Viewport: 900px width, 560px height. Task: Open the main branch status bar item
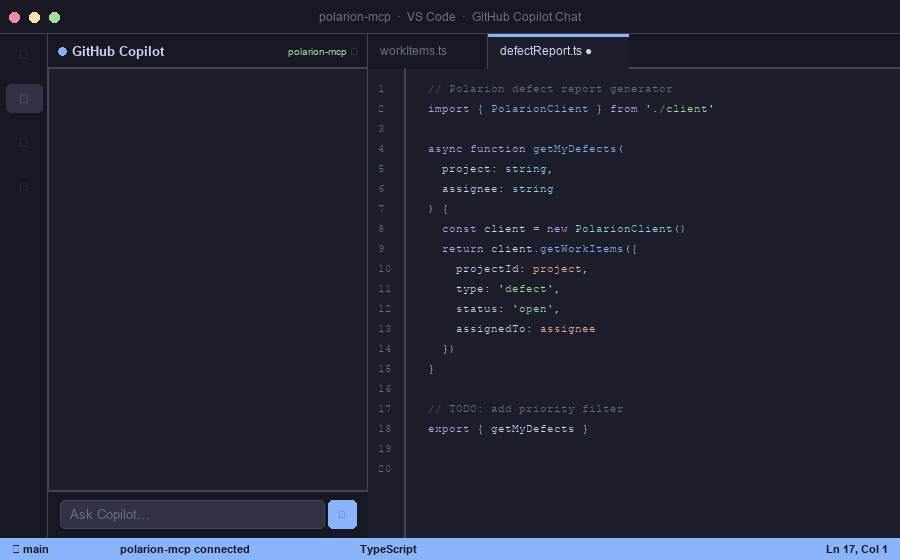coord(31,549)
